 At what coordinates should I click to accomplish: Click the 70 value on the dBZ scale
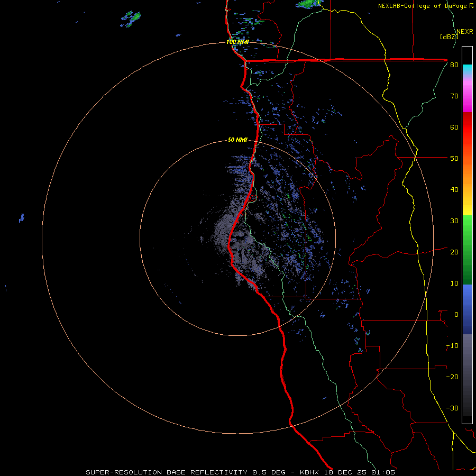click(454, 96)
